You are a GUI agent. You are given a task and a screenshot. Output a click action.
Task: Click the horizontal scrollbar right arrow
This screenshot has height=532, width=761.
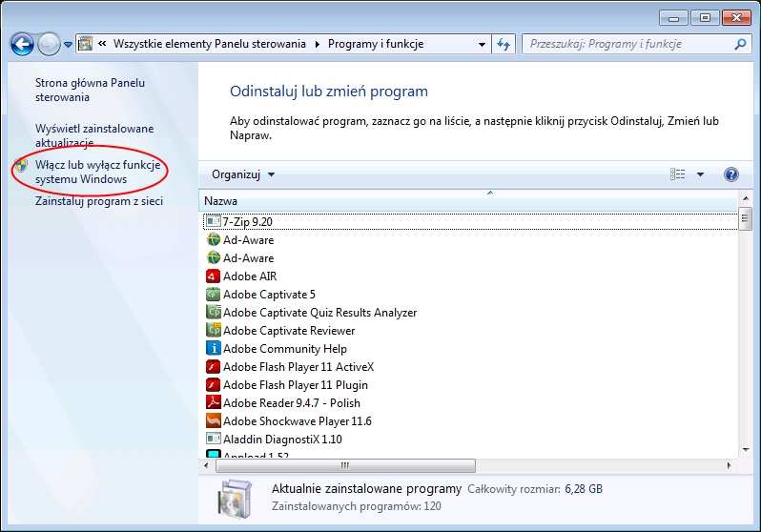(x=729, y=465)
